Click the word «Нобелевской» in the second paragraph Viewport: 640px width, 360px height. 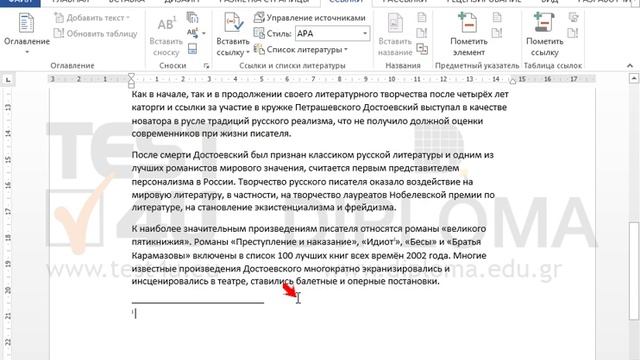coord(417,195)
